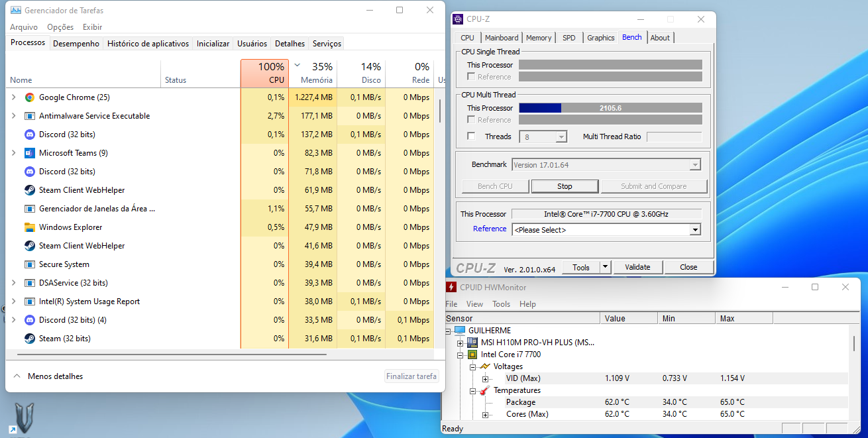The image size is (868, 438).
Task: Click the Steam (32 bits) process icon
Action: point(29,339)
